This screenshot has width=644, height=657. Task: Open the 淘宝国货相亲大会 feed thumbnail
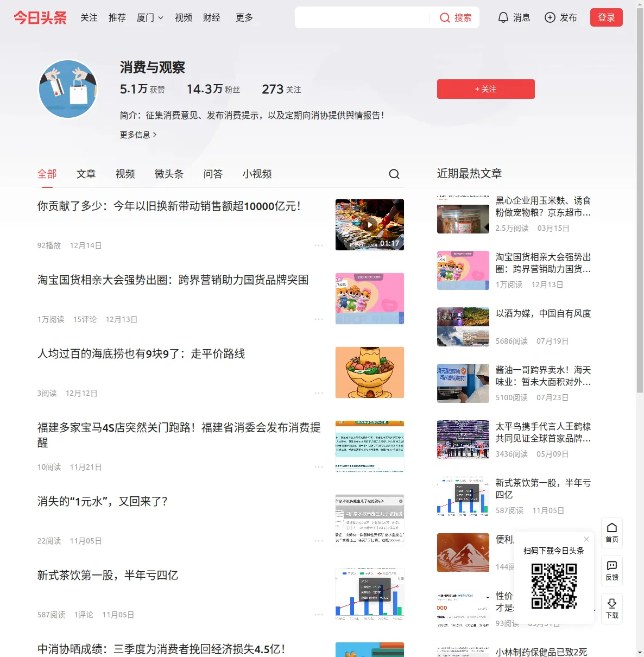click(x=370, y=299)
